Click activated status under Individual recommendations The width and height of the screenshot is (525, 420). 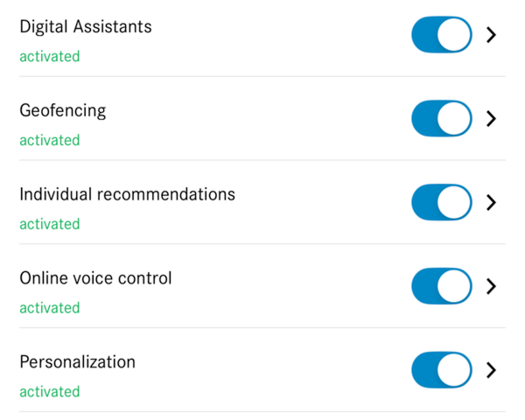(50, 224)
